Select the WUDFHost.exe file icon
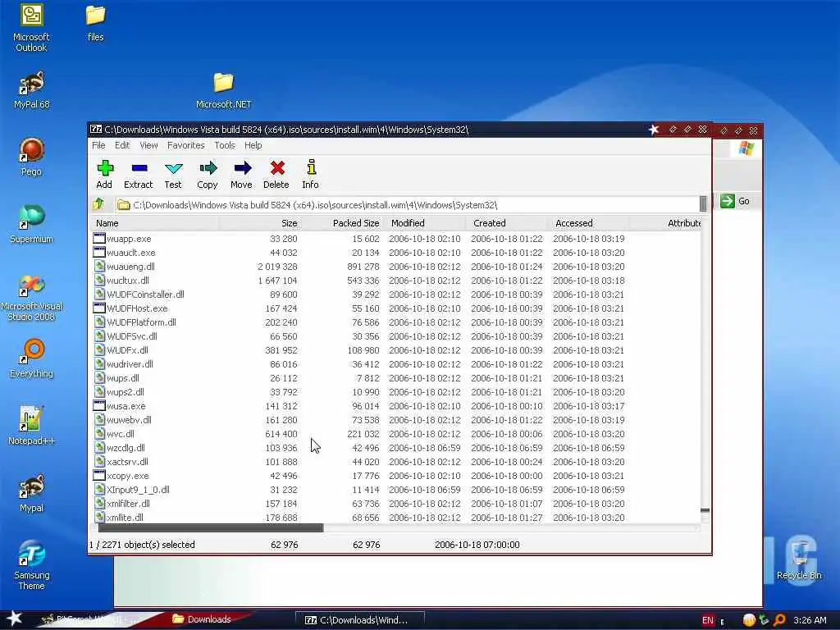Image resolution: width=840 pixels, height=630 pixels. point(99,308)
